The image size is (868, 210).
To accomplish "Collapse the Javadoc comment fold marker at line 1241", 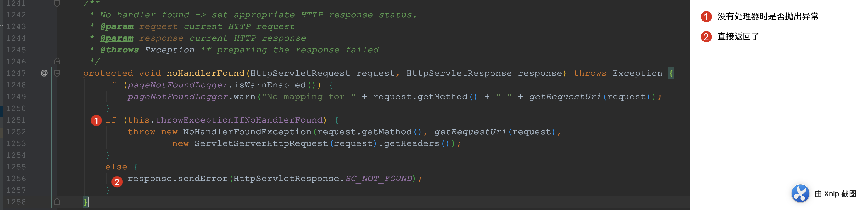I will click(x=57, y=3).
